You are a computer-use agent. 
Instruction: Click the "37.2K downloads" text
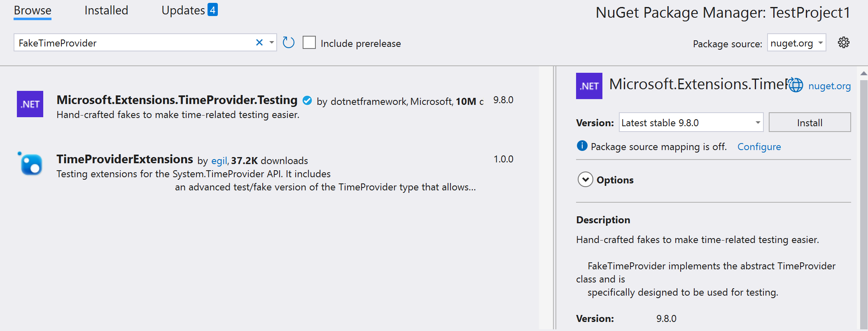click(x=269, y=161)
